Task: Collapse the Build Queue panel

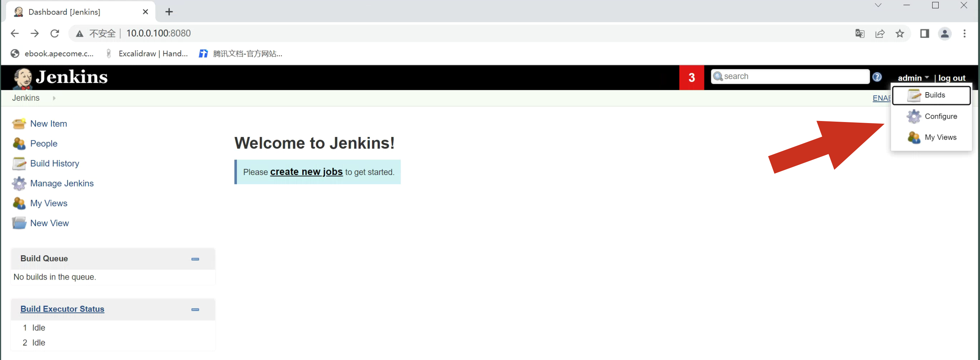Action: click(x=195, y=259)
